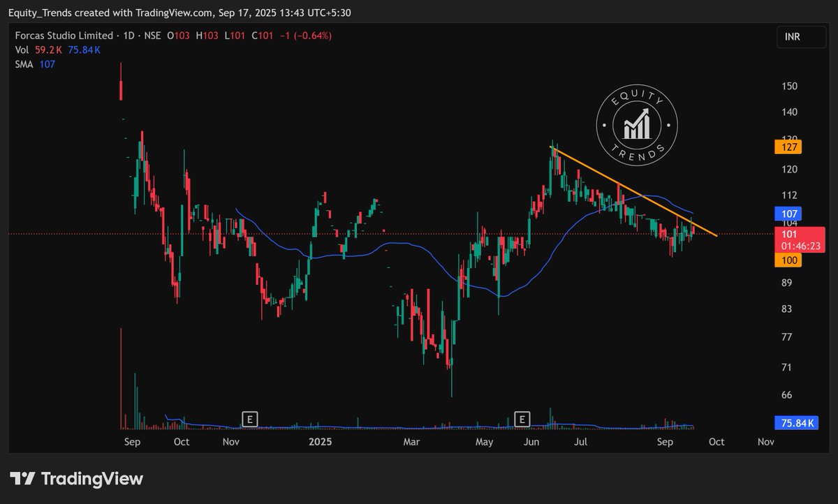Open the INR currency dropdown

pos(801,37)
